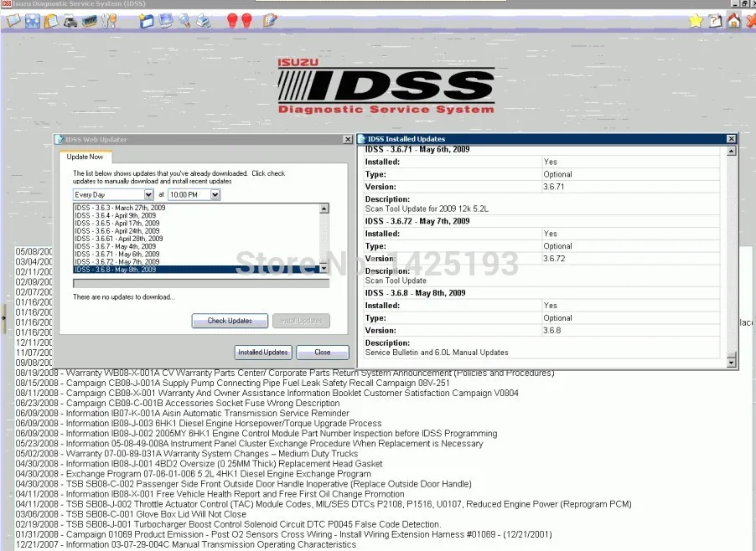Click the first red light bulb icon

click(232, 21)
